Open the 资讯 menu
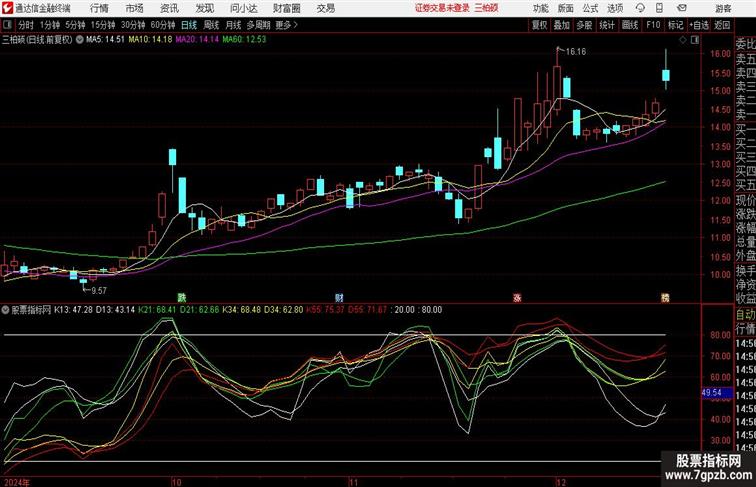This screenshot has height=487, width=756. click(x=169, y=8)
